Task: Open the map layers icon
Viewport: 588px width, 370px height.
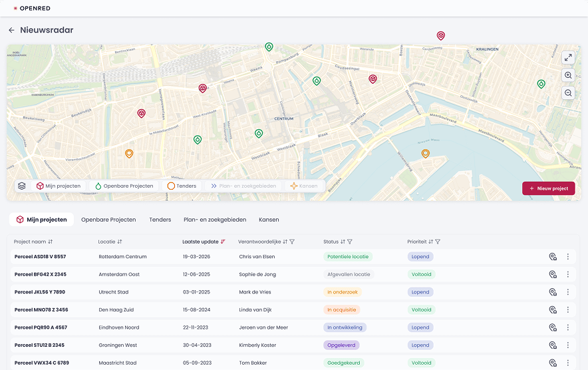Action: (22, 186)
